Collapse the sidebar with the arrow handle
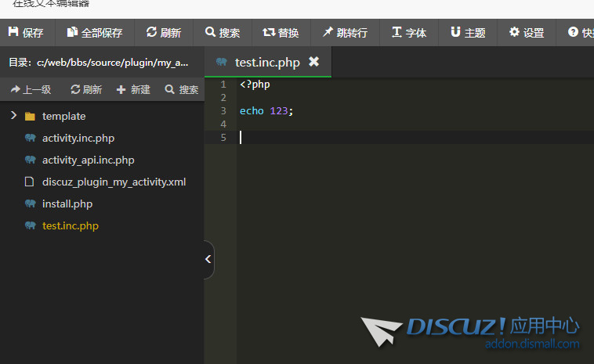 208,260
